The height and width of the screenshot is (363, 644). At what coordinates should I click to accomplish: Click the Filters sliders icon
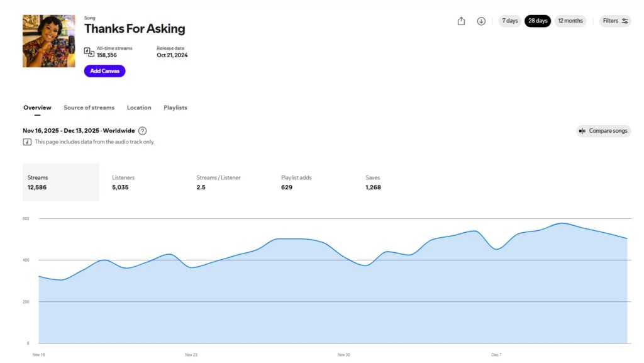point(625,21)
